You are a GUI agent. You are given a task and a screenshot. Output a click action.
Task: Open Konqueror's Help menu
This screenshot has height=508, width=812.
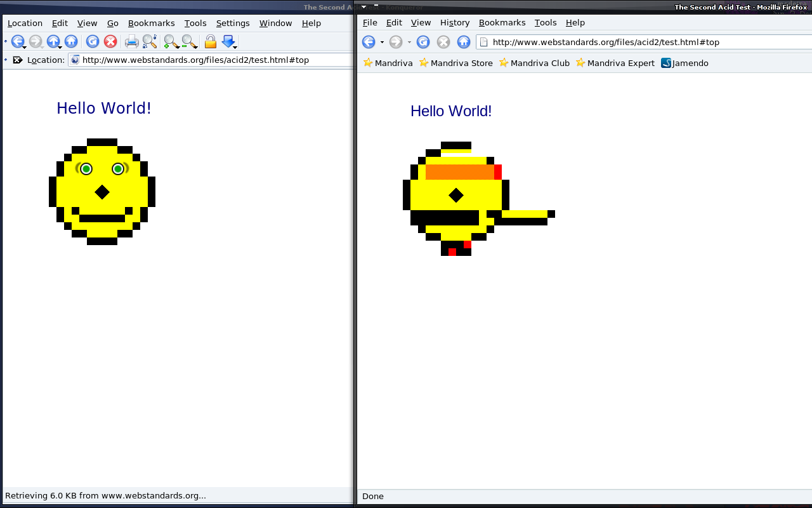coord(311,23)
